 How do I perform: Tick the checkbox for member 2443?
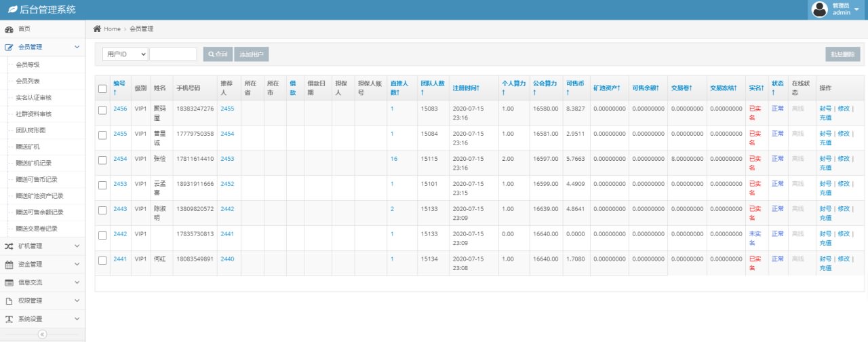coord(102,210)
